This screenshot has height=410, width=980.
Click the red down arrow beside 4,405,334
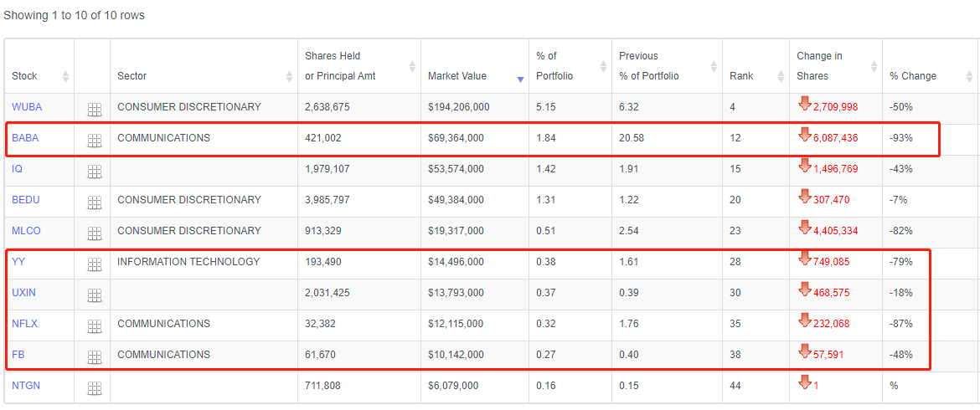804,227
